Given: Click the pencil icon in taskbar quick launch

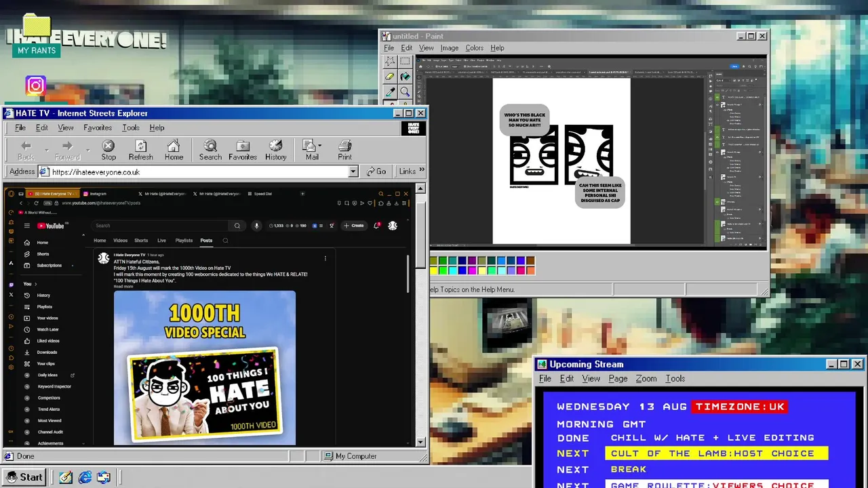Looking at the screenshot, I should [x=65, y=477].
